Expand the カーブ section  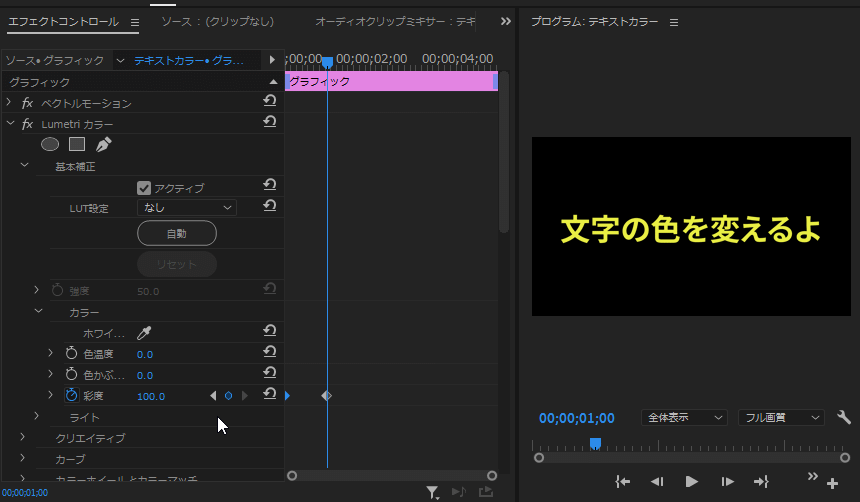coord(22,458)
